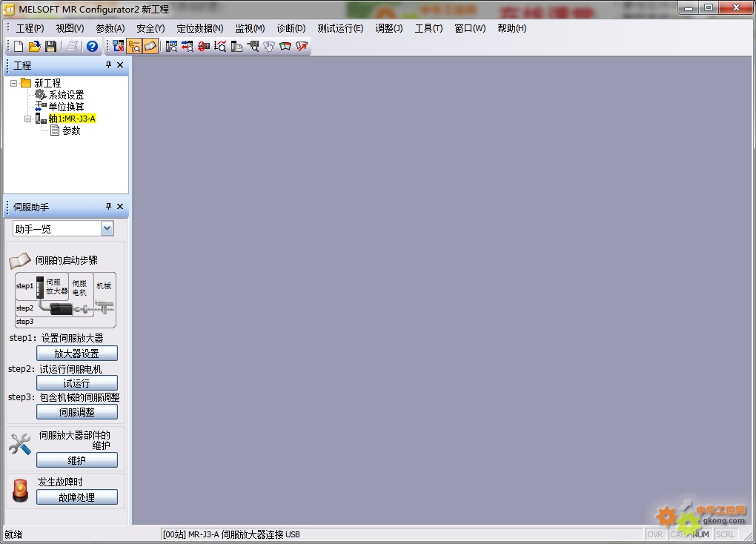Screen dimensions: 756x544
Task: Select the 新工程 folder in the tree
Action: pos(47,84)
